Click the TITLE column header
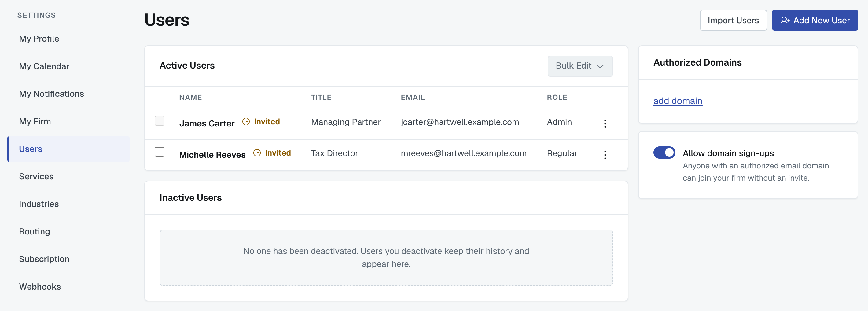The image size is (868, 311). tap(321, 97)
